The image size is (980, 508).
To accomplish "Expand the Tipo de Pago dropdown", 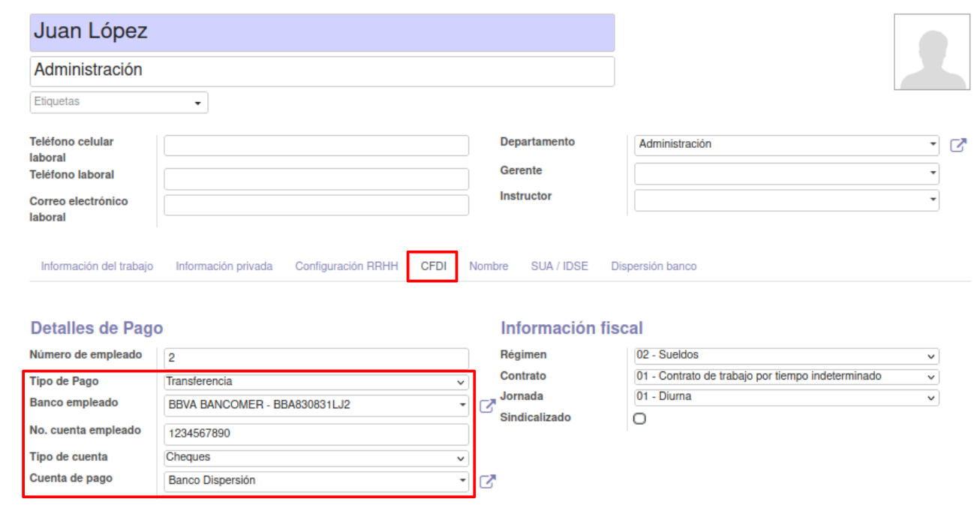I will (316, 382).
